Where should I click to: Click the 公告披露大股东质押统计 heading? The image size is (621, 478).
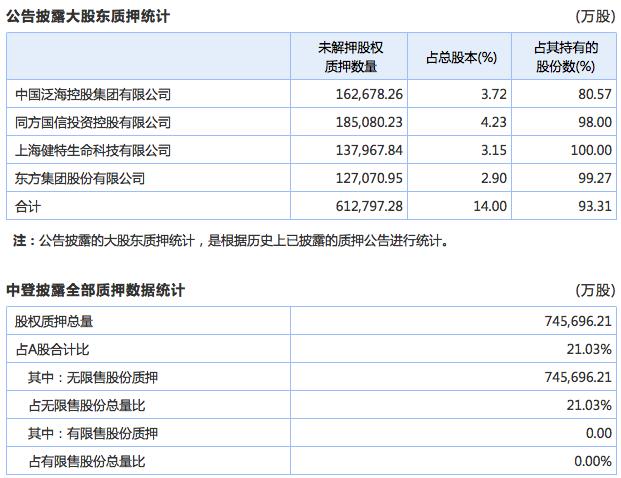click(x=88, y=17)
